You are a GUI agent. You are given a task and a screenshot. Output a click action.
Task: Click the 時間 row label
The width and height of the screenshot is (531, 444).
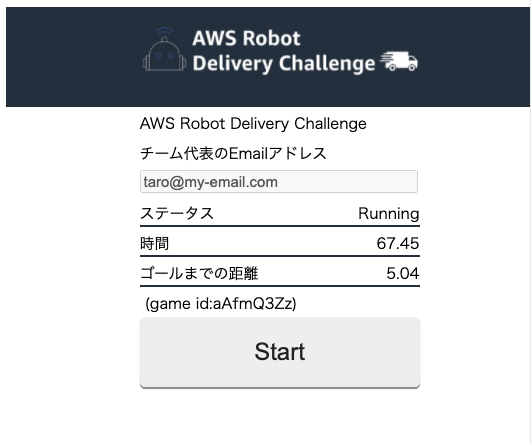[x=154, y=243]
